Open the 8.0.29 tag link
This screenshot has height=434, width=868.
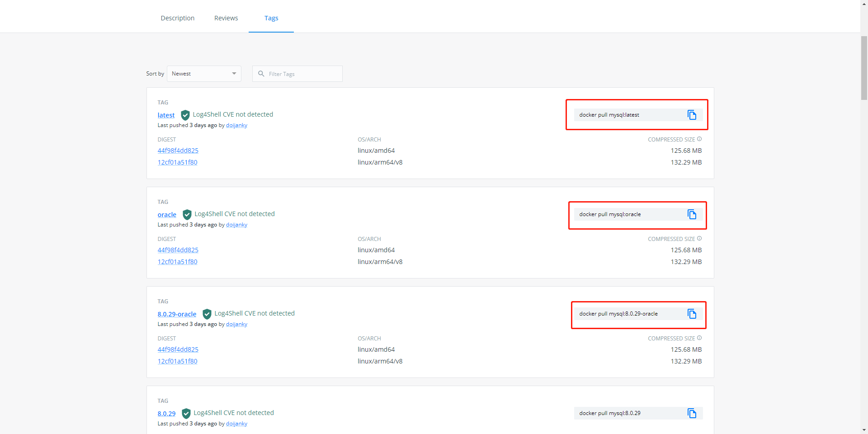[166, 414]
